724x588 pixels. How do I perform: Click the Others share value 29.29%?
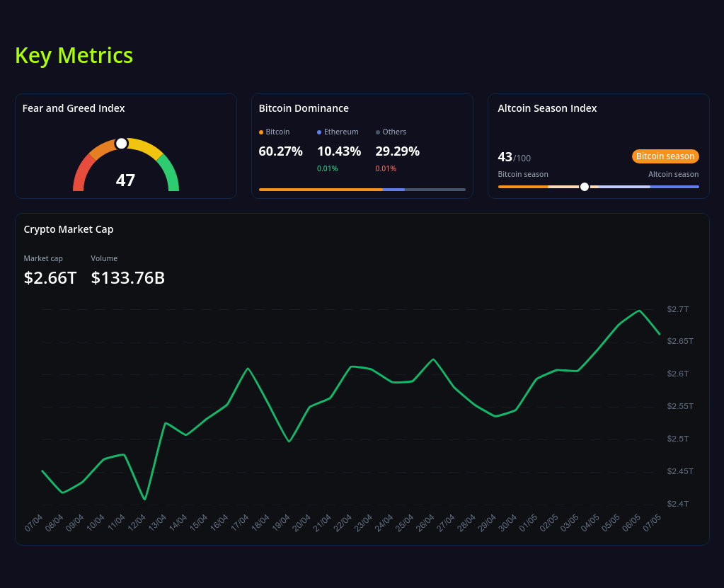click(x=397, y=151)
